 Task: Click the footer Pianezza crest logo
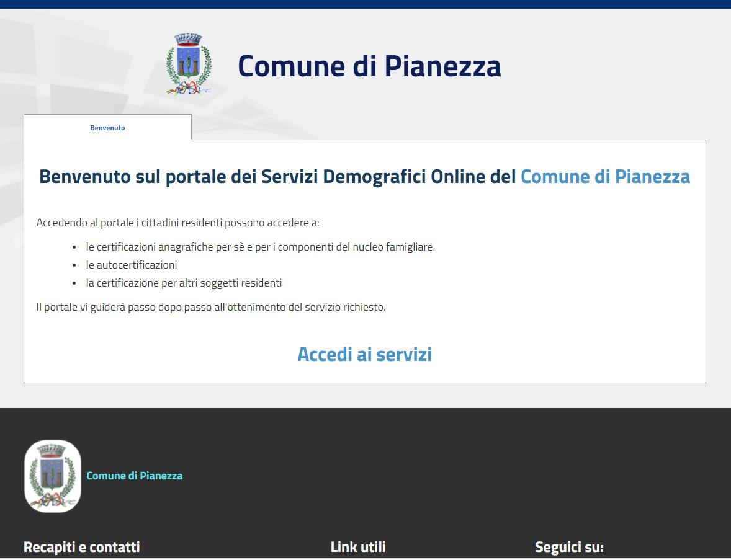(53, 476)
